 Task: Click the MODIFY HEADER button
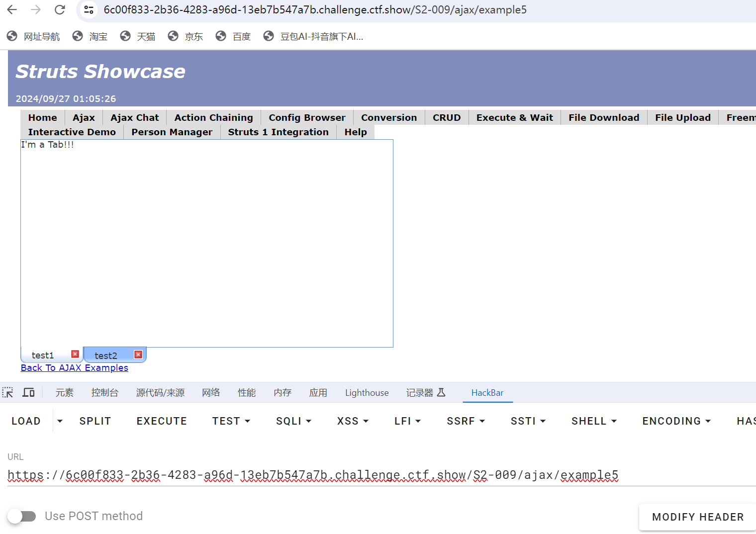[x=698, y=517]
